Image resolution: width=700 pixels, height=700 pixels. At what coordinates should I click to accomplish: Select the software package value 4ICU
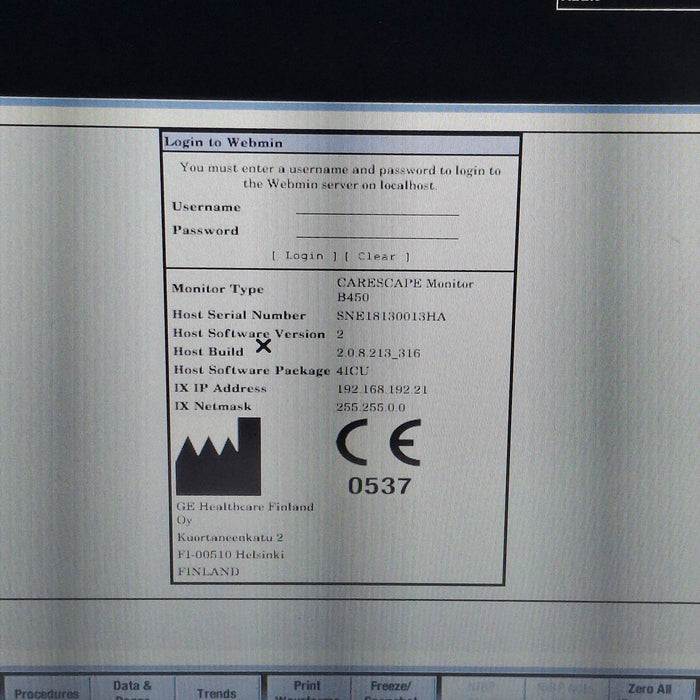(x=353, y=371)
